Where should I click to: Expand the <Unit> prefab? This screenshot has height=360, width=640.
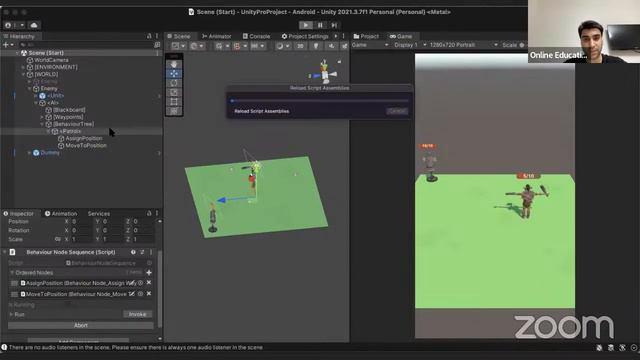click(36, 96)
